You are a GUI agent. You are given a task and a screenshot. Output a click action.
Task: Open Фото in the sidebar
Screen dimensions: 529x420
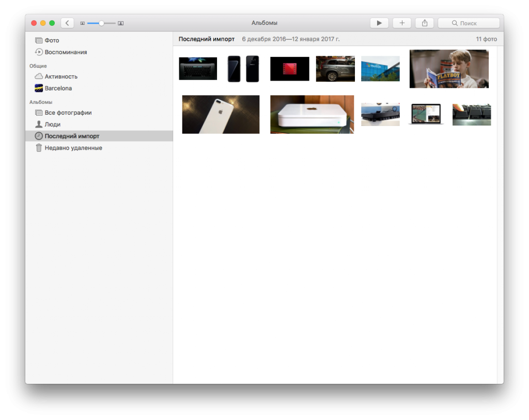pos(52,40)
